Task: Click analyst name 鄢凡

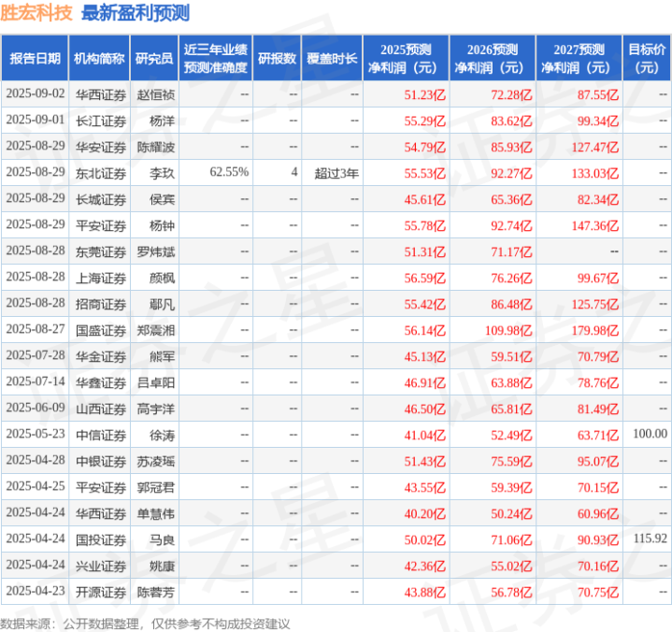Action: click(x=162, y=305)
